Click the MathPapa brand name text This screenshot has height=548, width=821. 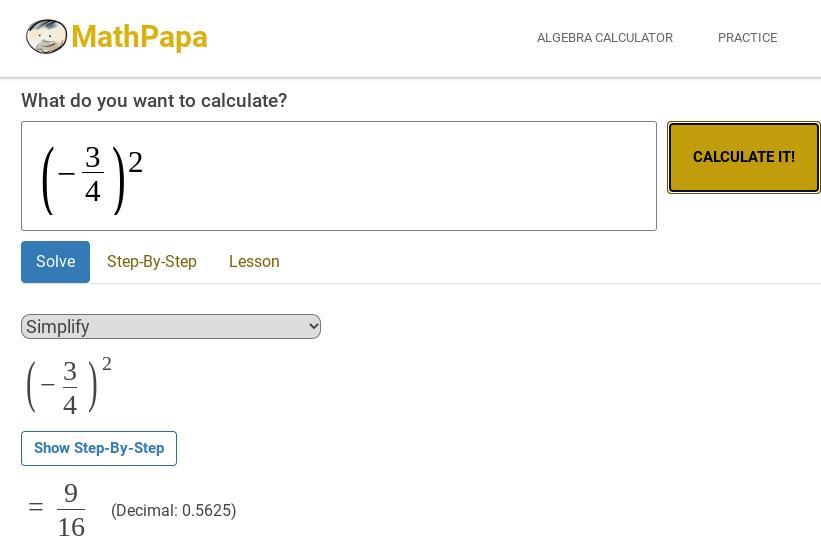pos(139,37)
